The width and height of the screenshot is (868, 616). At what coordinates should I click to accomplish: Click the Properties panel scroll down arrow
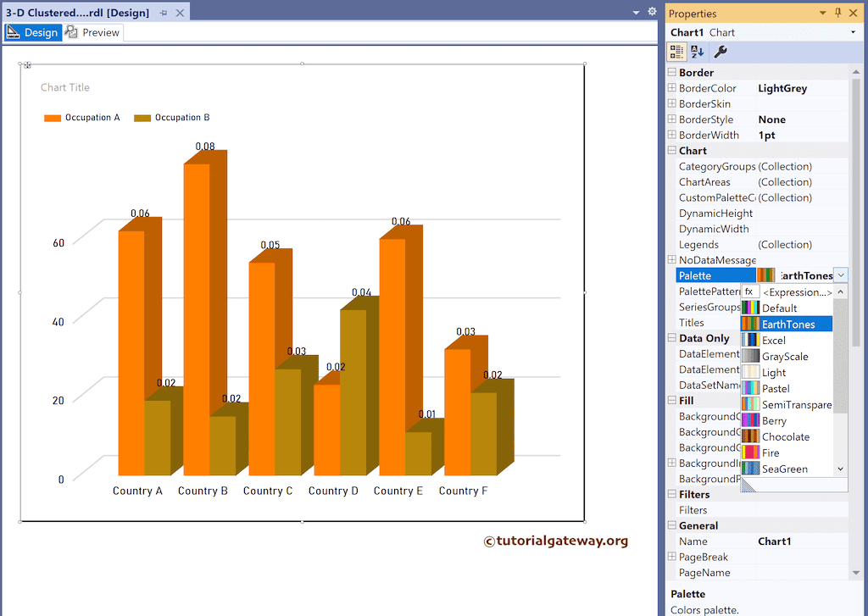856,573
